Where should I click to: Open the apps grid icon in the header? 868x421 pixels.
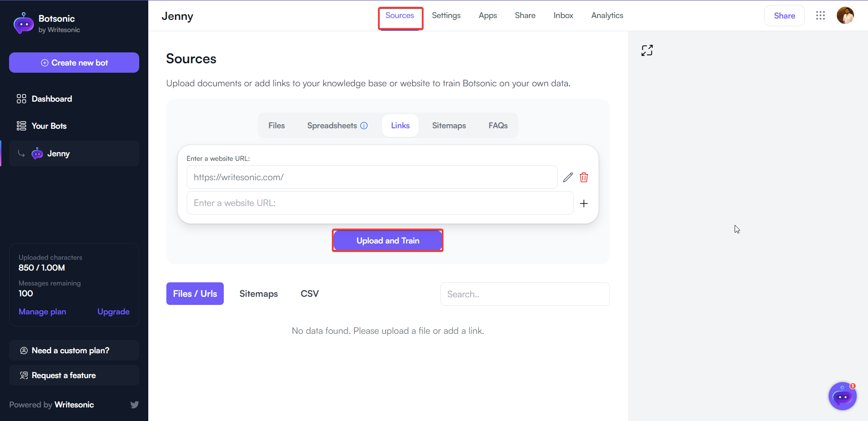(x=821, y=15)
